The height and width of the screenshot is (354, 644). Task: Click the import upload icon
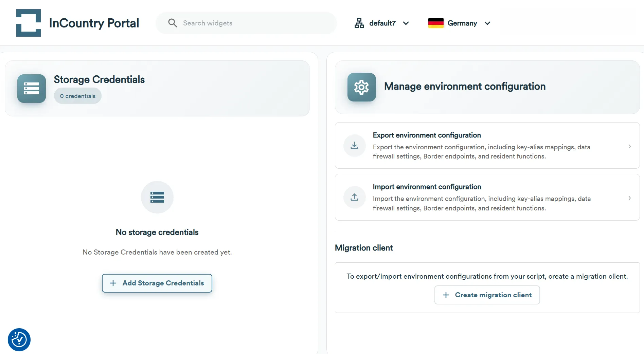[355, 197]
